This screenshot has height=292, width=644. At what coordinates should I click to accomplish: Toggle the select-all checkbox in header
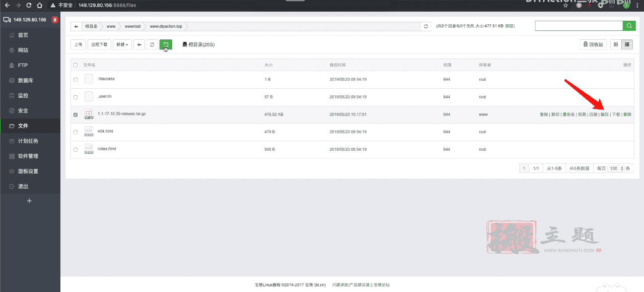click(x=76, y=65)
